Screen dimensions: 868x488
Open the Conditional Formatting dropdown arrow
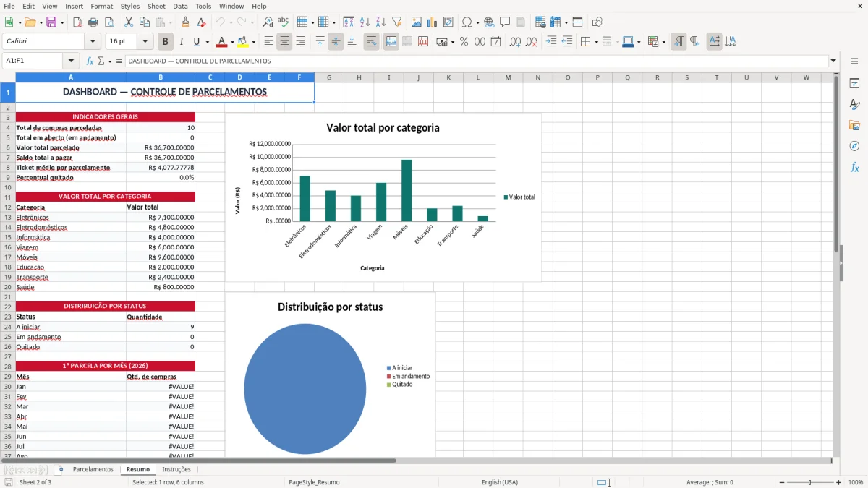coord(663,43)
